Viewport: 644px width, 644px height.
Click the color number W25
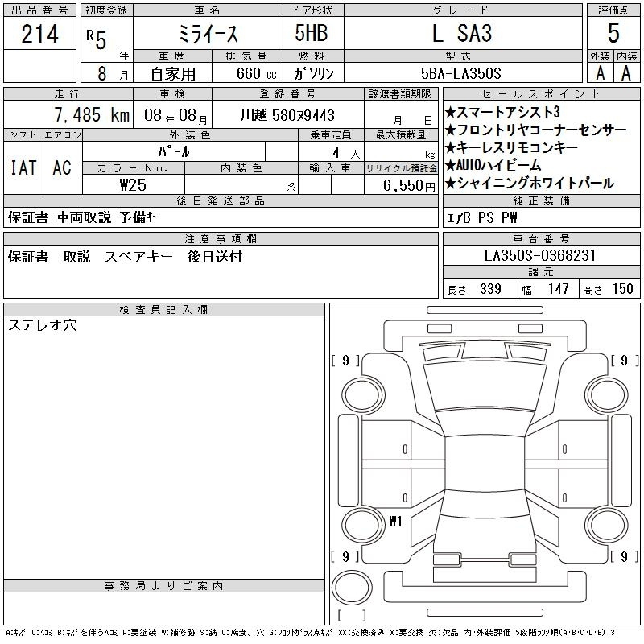[x=133, y=185]
